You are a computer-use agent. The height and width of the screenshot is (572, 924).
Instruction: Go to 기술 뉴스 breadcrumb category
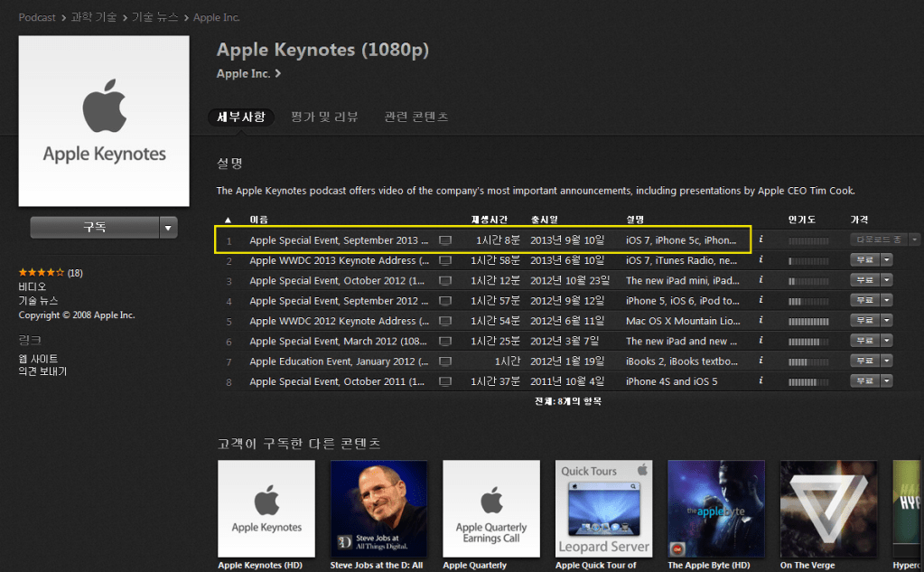(x=155, y=18)
